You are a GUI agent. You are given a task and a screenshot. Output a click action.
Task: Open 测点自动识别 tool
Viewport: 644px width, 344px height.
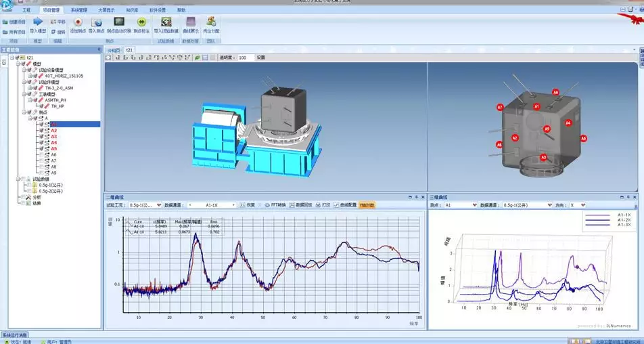pyautogui.click(x=118, y=22)
